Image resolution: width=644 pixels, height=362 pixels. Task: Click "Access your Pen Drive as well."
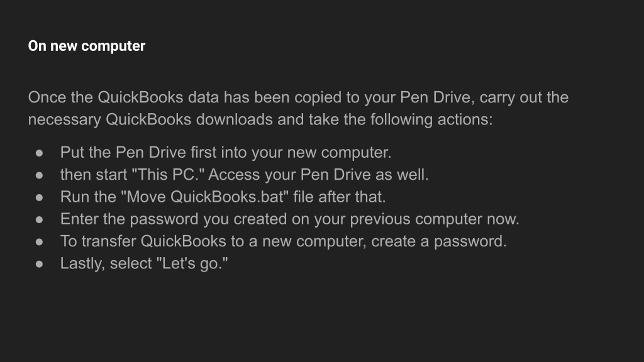(x=318, y=175)
